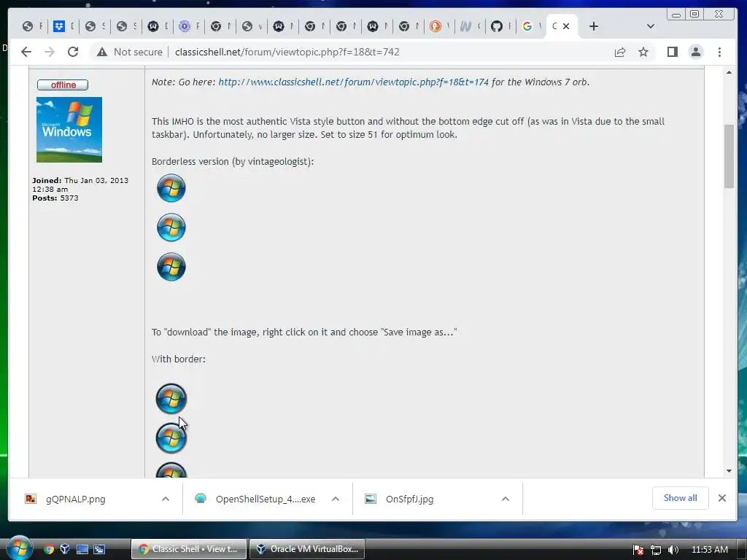
Task: Close the downloads bar
Action: 722,498
